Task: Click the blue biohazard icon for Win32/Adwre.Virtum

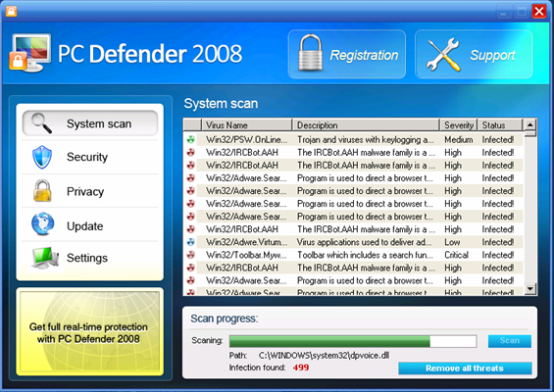Action: (x=191, y=242)
